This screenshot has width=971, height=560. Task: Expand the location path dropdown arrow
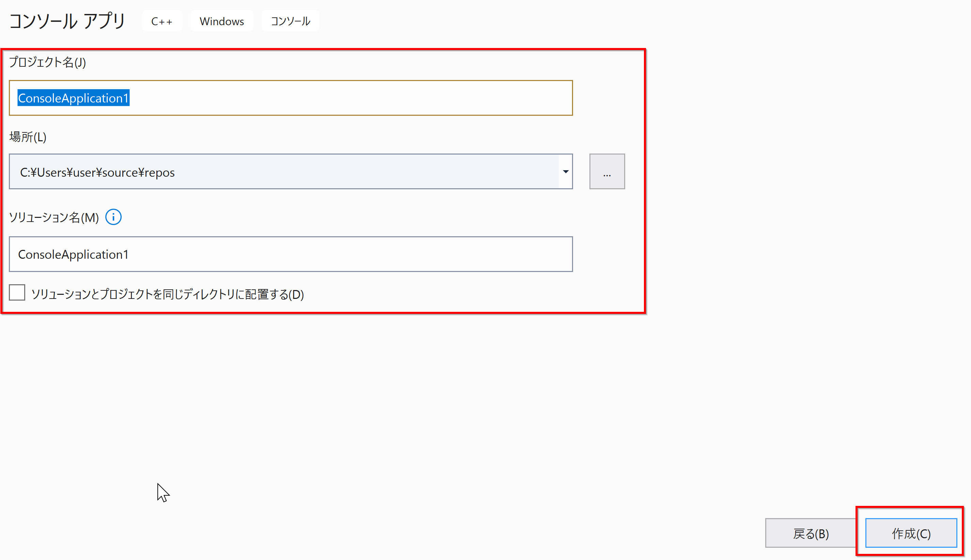tap(565, 172)
